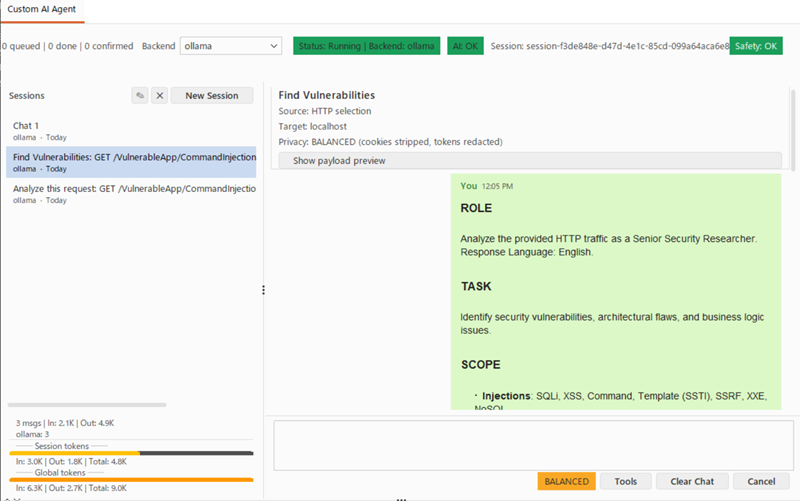Expand Show payload preview

(530, 161)
